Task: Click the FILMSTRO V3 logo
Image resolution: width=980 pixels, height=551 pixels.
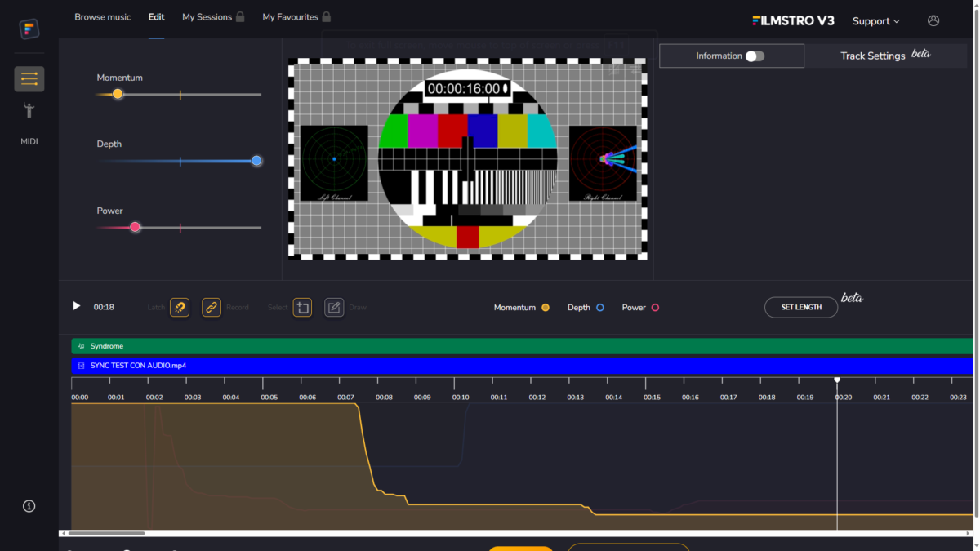Action: [x=793, y=21]
